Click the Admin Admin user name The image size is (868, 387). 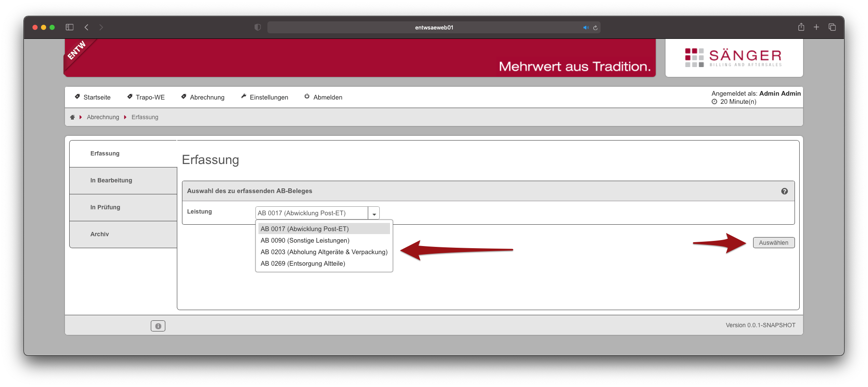[780, 94]
